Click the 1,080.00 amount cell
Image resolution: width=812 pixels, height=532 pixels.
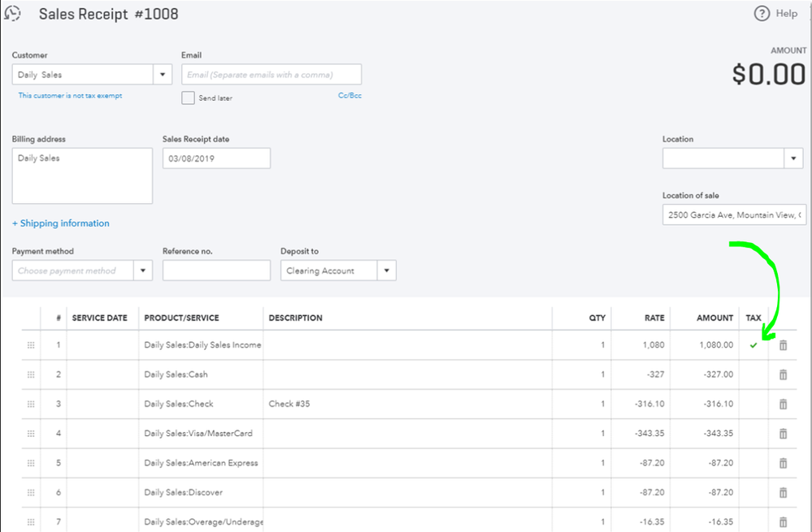pos(705,345)
